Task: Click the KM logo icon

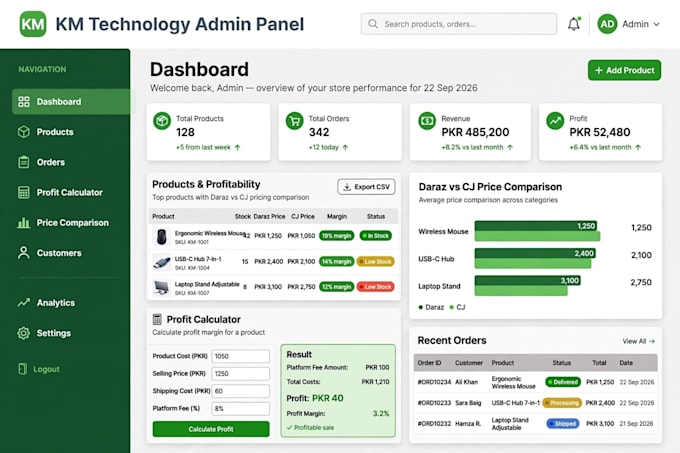Action: 33,24
